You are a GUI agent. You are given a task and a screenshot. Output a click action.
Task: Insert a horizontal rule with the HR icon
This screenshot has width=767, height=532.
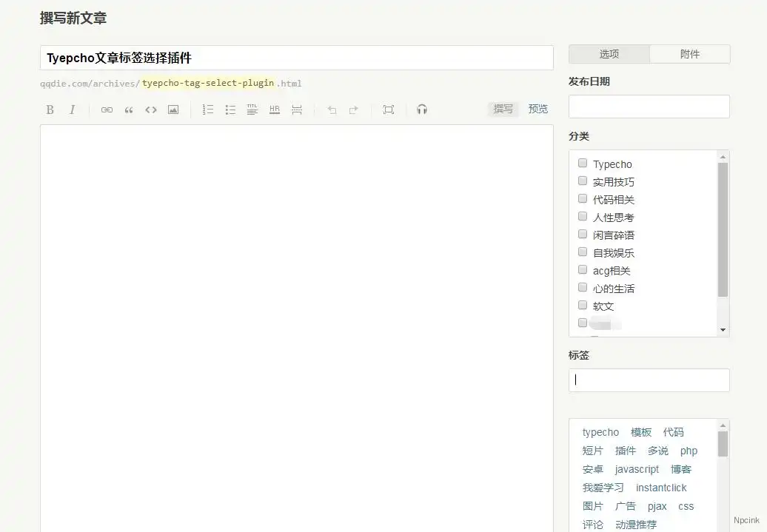[x=275, y=110]
